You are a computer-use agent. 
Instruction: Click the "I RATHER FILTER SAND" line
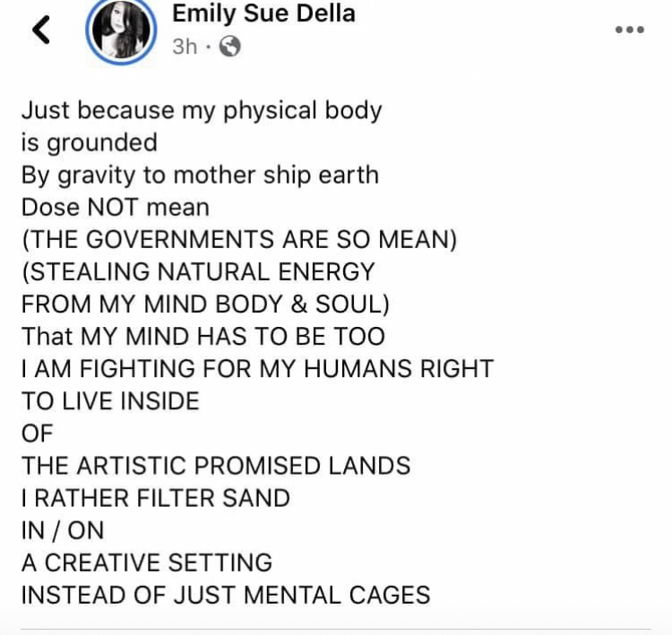click(156, 497)
